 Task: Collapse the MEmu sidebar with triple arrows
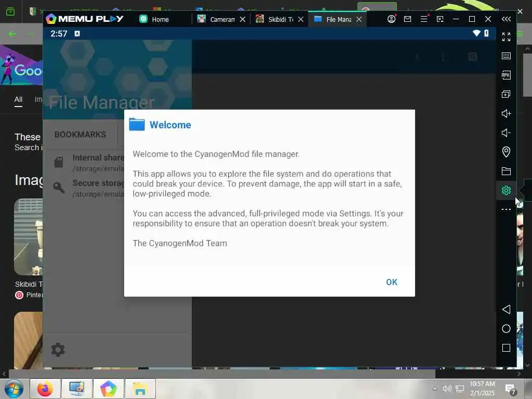pos(506,19)
